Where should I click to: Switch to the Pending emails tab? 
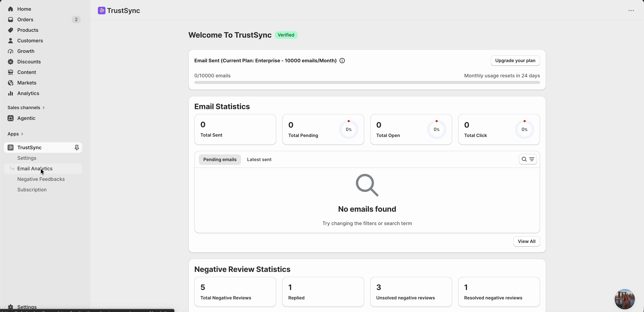pyautogui.click(x=220, y=160)
